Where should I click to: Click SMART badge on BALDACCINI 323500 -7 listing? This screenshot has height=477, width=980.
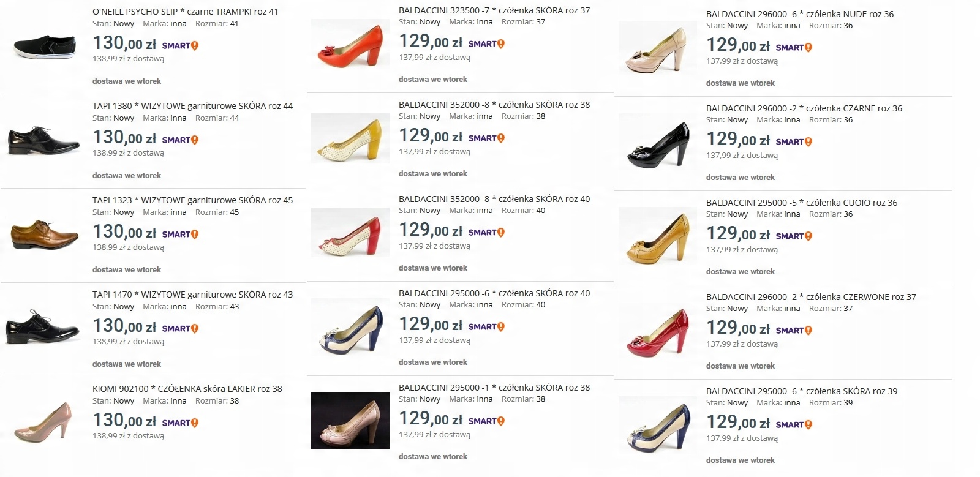(x=486, y=43)
